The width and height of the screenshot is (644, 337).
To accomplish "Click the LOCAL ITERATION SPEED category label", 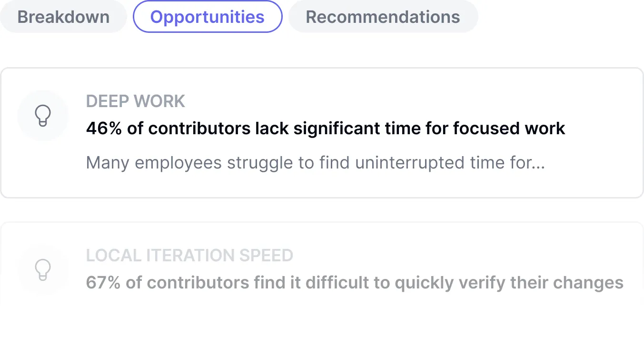I will tap(189, 256).
